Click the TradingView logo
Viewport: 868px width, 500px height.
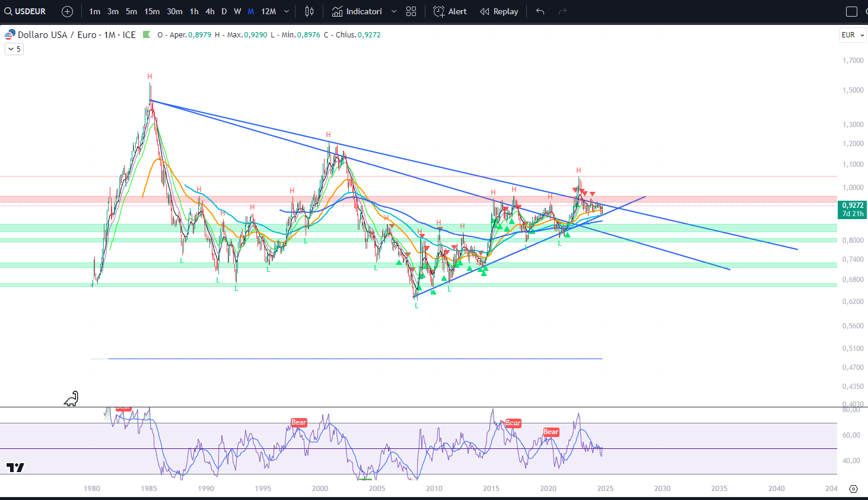15,467
